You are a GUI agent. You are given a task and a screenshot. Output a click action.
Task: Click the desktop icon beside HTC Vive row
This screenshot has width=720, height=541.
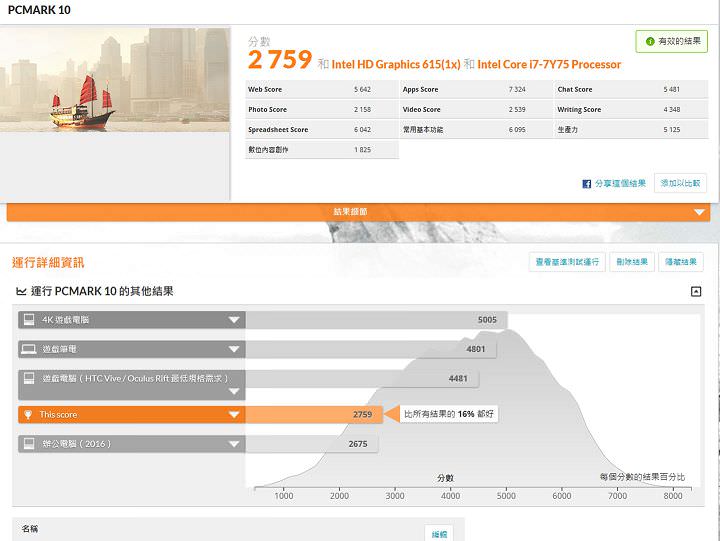click(29, 379)
